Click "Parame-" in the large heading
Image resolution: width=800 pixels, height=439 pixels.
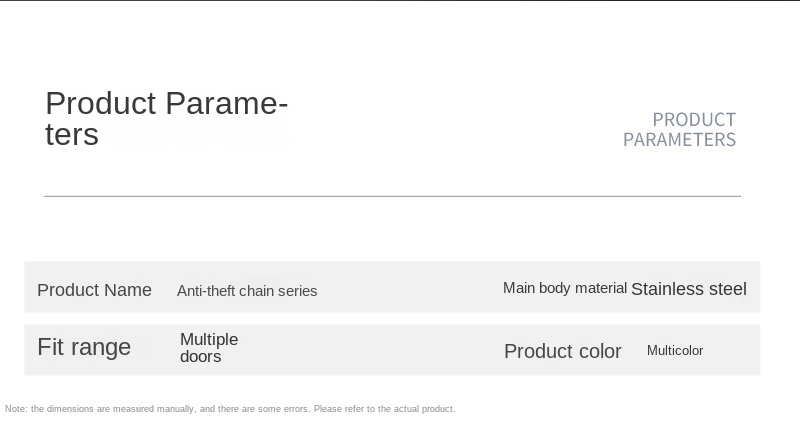(226, 103)
